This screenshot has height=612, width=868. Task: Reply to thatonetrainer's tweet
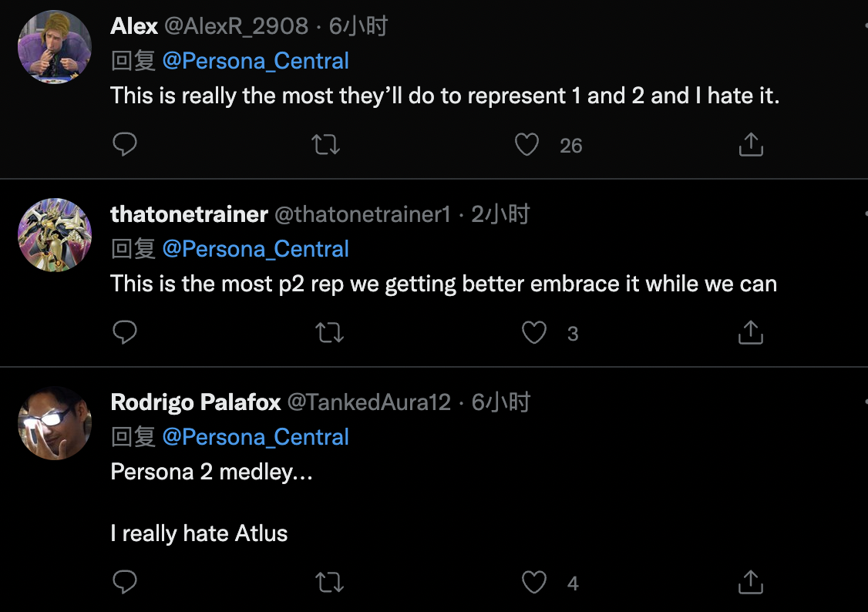click(124, 332)
